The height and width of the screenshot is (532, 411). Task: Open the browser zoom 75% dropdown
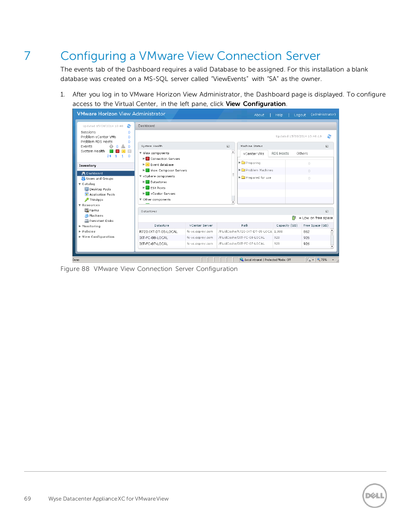pos(333,260)
